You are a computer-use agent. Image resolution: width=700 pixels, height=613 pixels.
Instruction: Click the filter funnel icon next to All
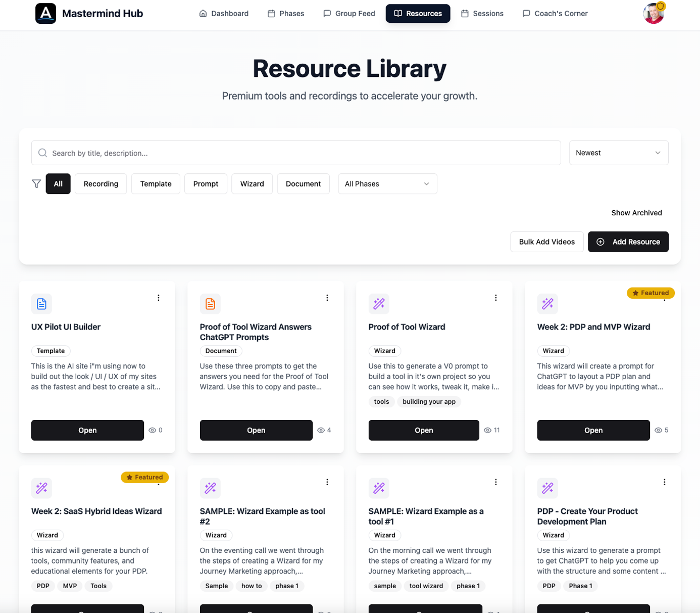click(36, 183)
